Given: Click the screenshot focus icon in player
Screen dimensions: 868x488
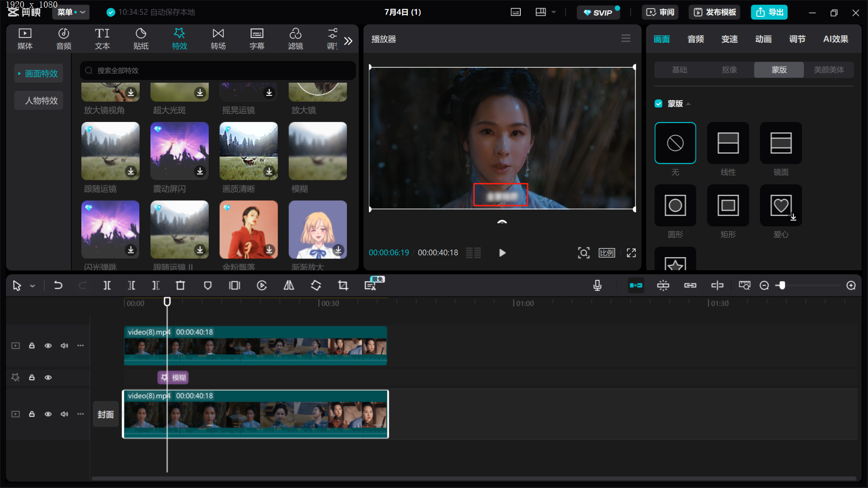Looking at the screenshot, I should pyautogui.click(x=584, y=253).
